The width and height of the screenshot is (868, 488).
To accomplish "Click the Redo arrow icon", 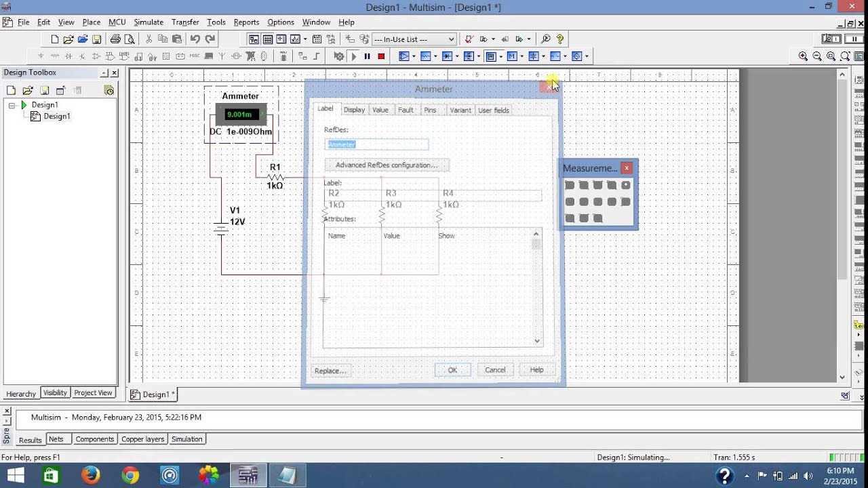I will pos(210,39).
